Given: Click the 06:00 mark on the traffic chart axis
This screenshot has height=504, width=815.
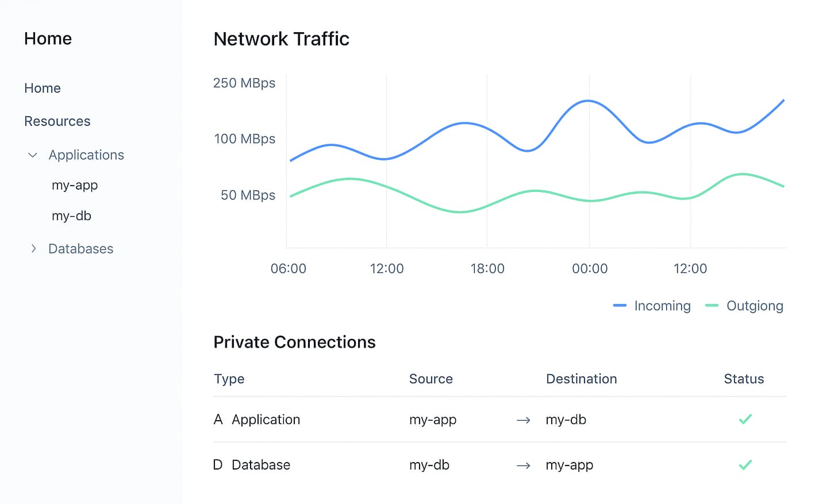Looking at the screenshot, I should (289, 268).
